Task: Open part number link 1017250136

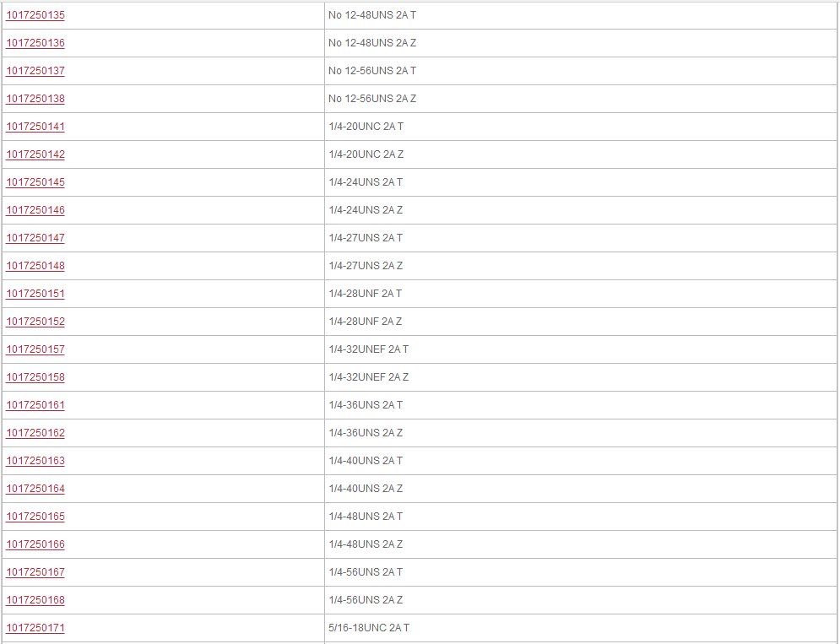Action: tap(35, 43)
